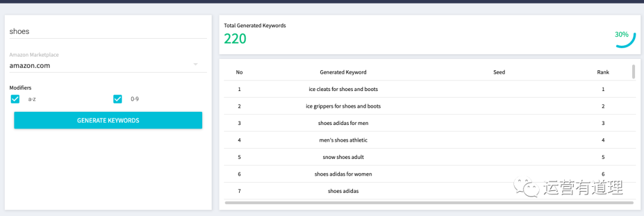Click the 220 total keywords count
Screen dimensions: 644x216
(x=235, y=39)
